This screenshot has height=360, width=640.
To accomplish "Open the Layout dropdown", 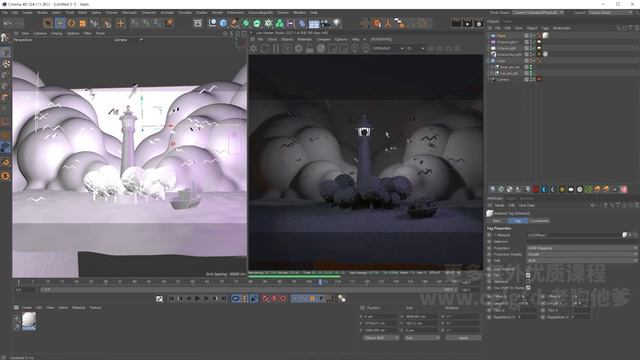I will (611, 13).
